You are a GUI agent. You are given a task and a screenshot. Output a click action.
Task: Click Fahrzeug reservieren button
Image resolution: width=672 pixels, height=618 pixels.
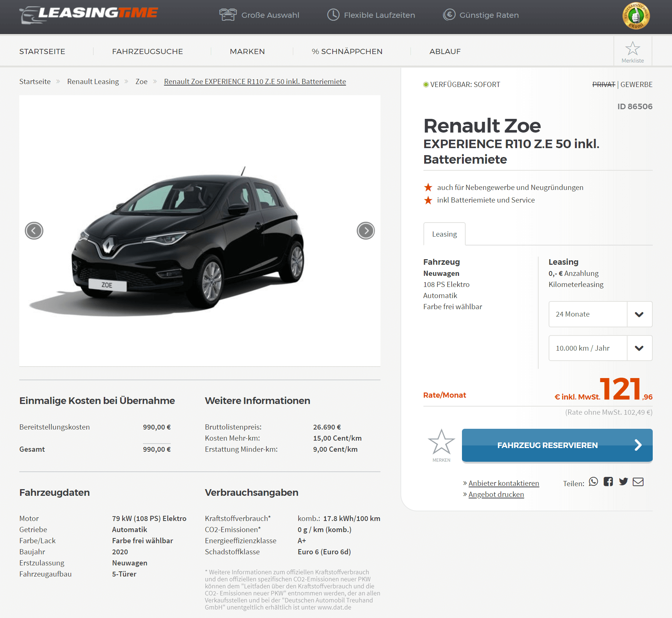[x=557, y=445]
